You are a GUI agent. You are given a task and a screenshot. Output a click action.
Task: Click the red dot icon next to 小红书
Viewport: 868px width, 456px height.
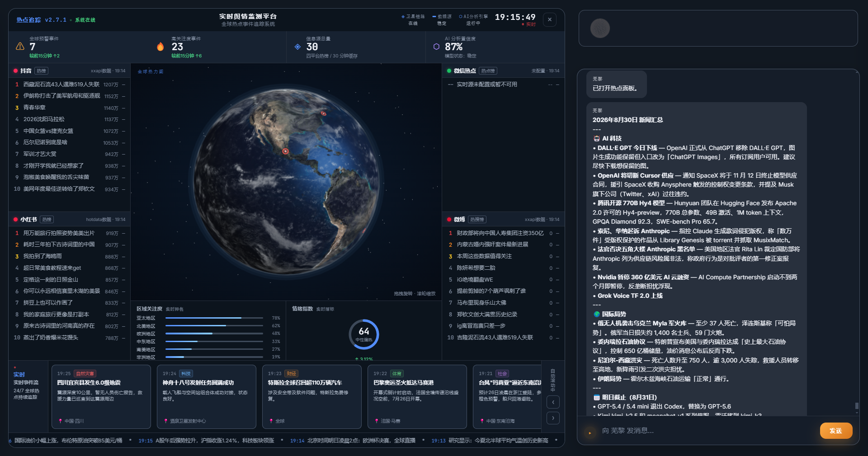pyautogui.click(x=15, y=220)
